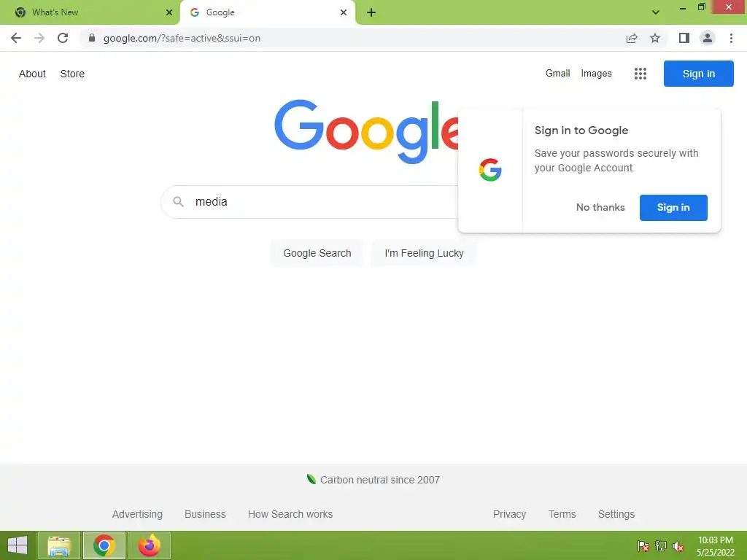747x560 pixels.
Task: Click Sign in inside the popup
Action: [x=673, y=208]
